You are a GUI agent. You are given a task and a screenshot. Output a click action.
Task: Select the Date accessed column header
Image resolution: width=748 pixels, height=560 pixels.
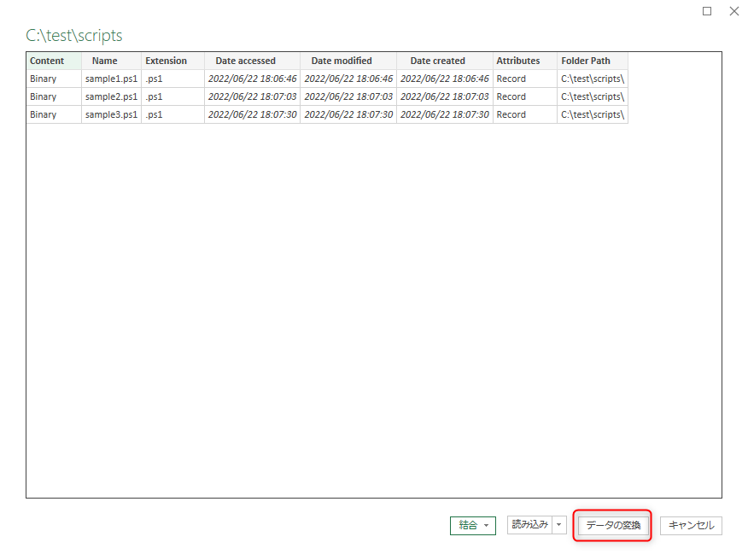(253, 61)
